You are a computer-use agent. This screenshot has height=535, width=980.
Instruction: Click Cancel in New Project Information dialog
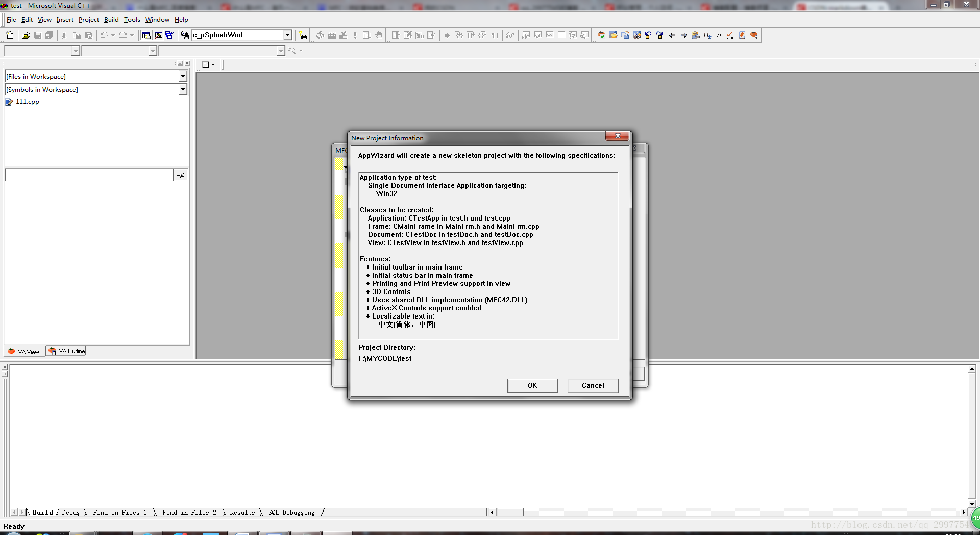click(x=593, y=385)
